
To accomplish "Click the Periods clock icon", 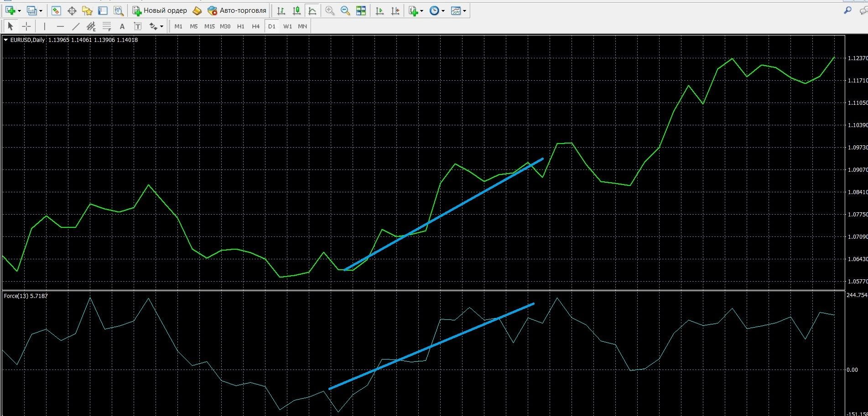I will point(434,10).
